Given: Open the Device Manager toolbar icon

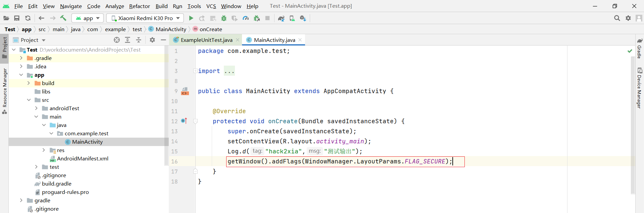Looking at the screenshot, I should (x=292, y=18).
